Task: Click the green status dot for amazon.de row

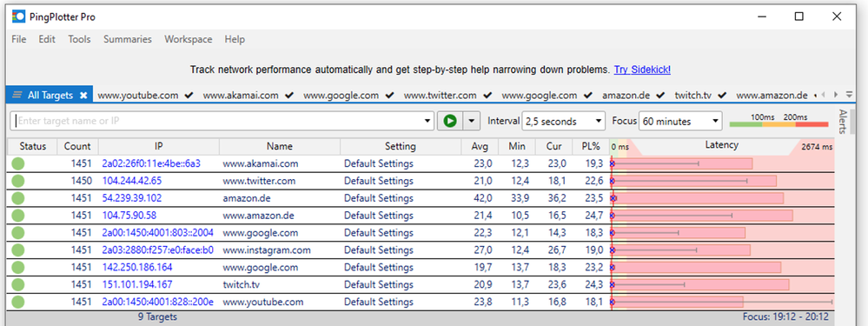Action: click(x=18, y=197)
